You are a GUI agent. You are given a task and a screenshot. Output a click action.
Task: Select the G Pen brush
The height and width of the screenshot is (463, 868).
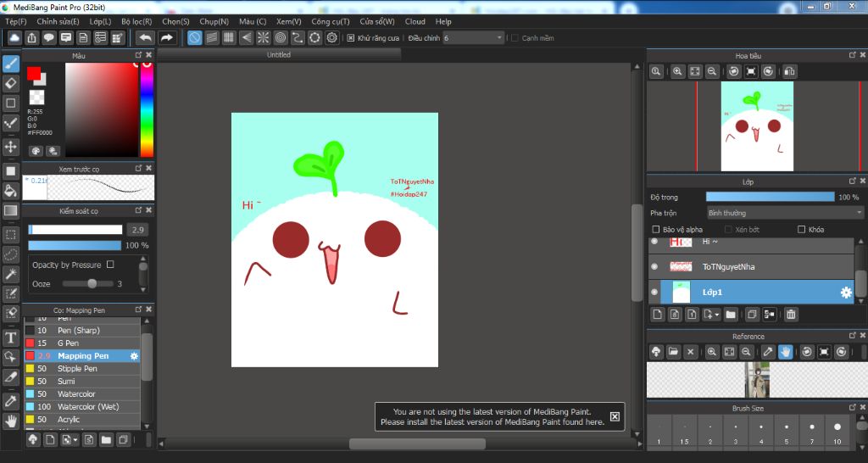pyautogui.click(x=82, y=343)
